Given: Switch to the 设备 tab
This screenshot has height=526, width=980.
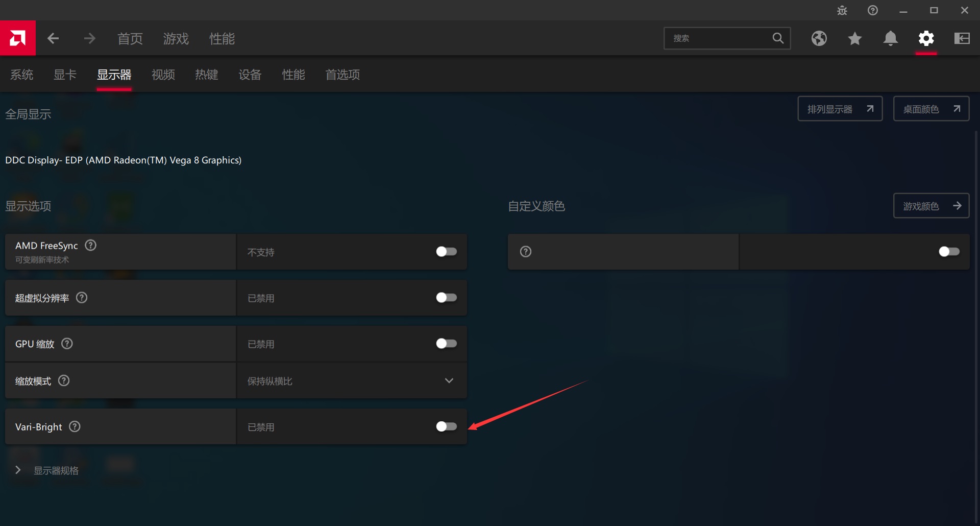Looking at the screenshot, I should 250,75.
